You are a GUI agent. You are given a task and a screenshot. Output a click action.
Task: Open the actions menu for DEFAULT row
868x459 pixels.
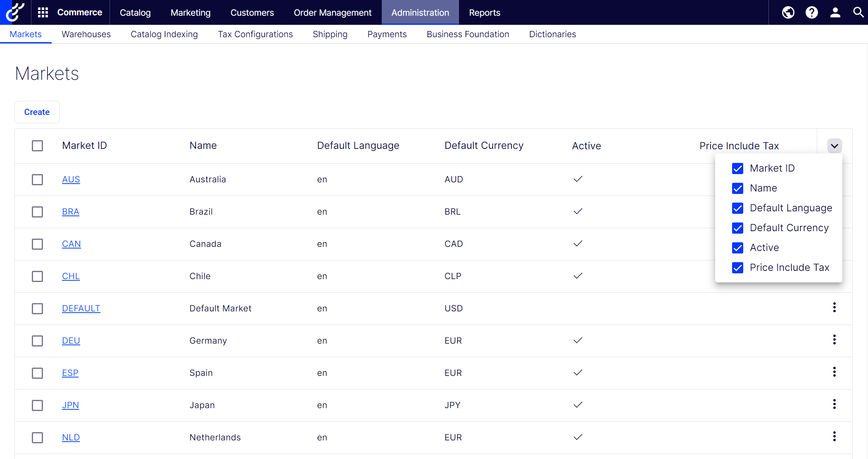[x=835, y=307]
